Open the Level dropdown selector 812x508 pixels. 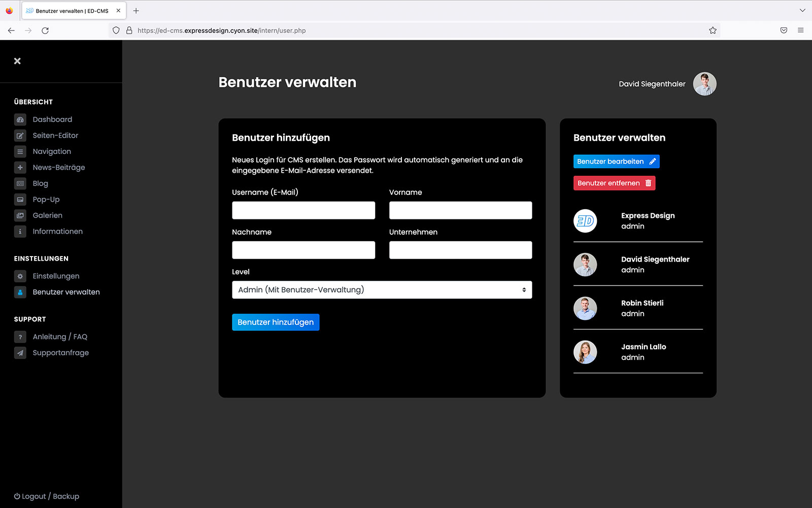click(382, 290)
